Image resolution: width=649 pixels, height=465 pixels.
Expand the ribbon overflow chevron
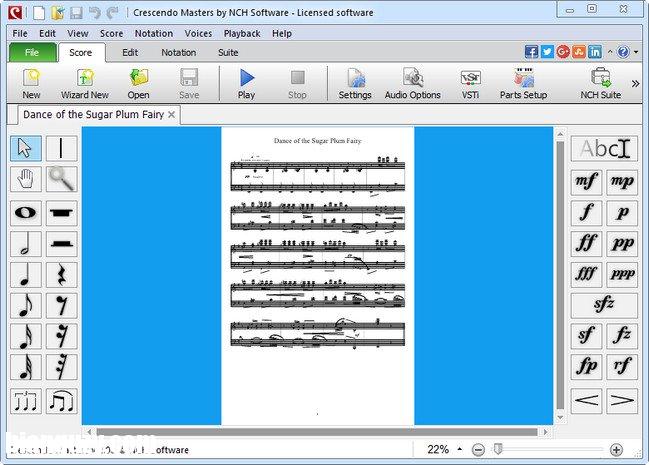click(635, 84)
